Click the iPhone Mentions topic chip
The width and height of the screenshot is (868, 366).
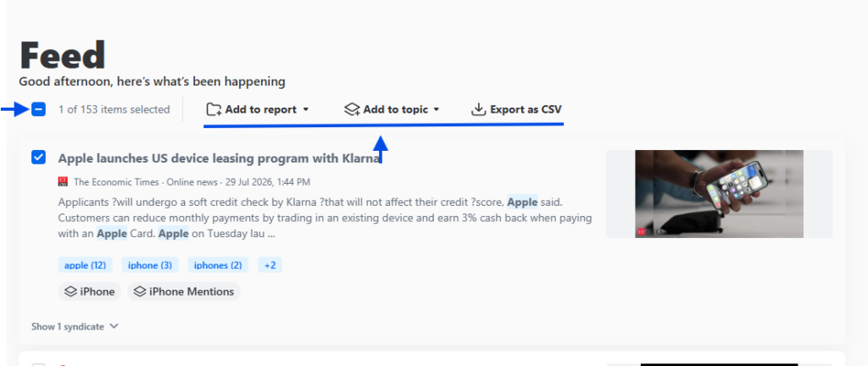pyautogui.click(x=184, y=291)
